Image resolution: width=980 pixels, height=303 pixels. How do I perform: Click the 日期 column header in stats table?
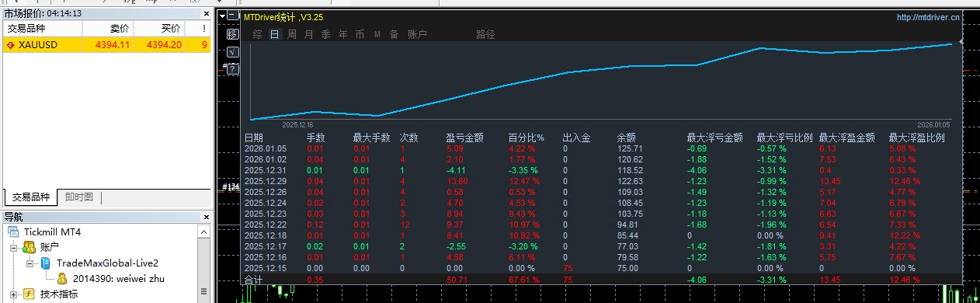click(x=254, y=138)
